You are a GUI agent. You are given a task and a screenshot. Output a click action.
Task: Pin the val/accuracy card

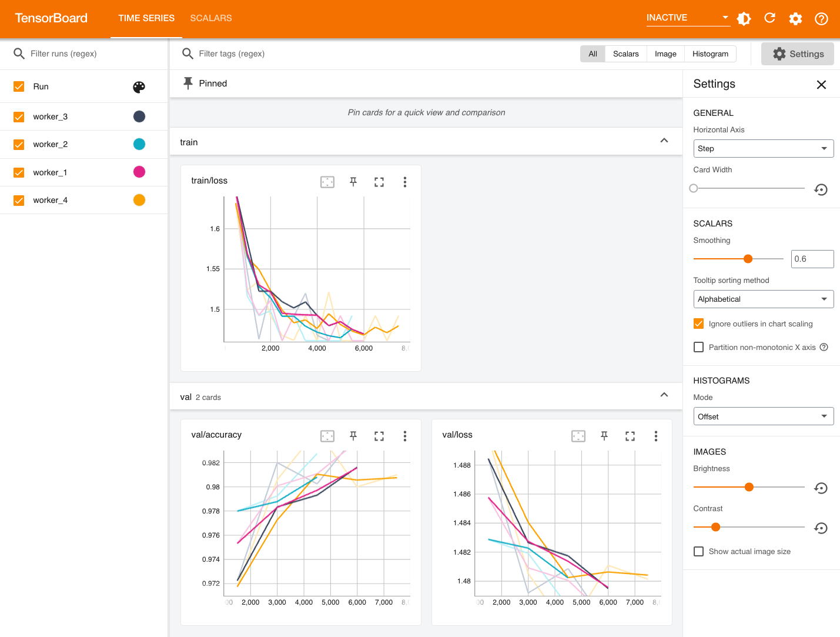353,436
